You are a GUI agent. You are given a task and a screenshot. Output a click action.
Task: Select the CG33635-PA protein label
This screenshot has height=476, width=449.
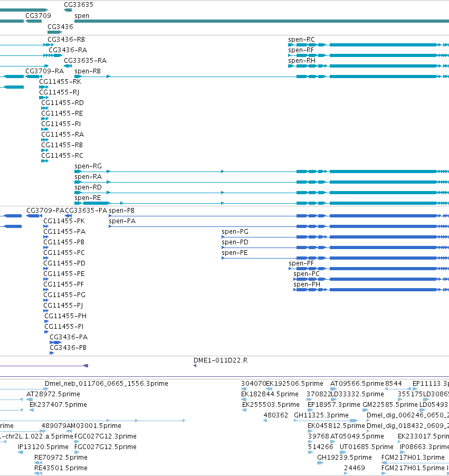point(86,211)
